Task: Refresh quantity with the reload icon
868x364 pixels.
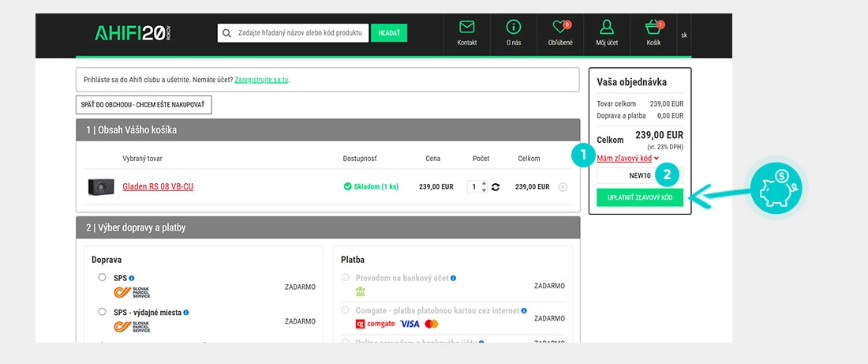Action: (x=496, y=187)
